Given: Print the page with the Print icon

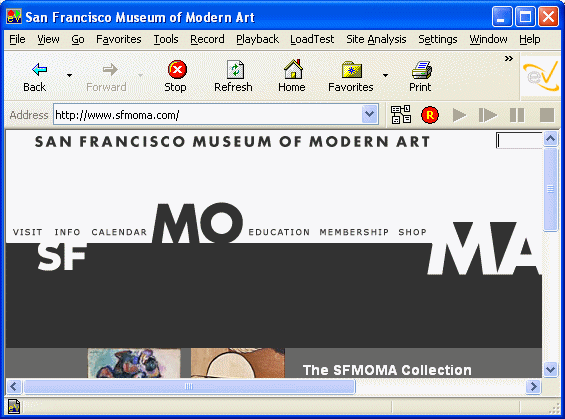Looking at the screenshot, I should [x=422, y=70].
